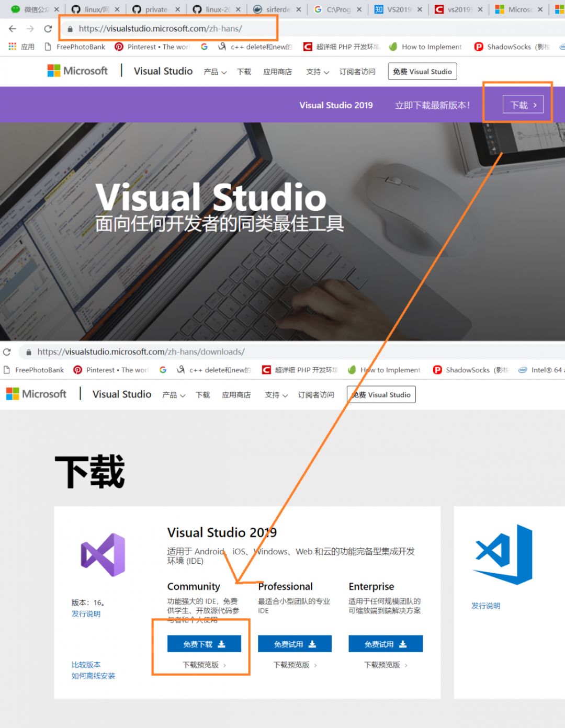Click the ShadowSocks bookmark icon

pos(479,47)
